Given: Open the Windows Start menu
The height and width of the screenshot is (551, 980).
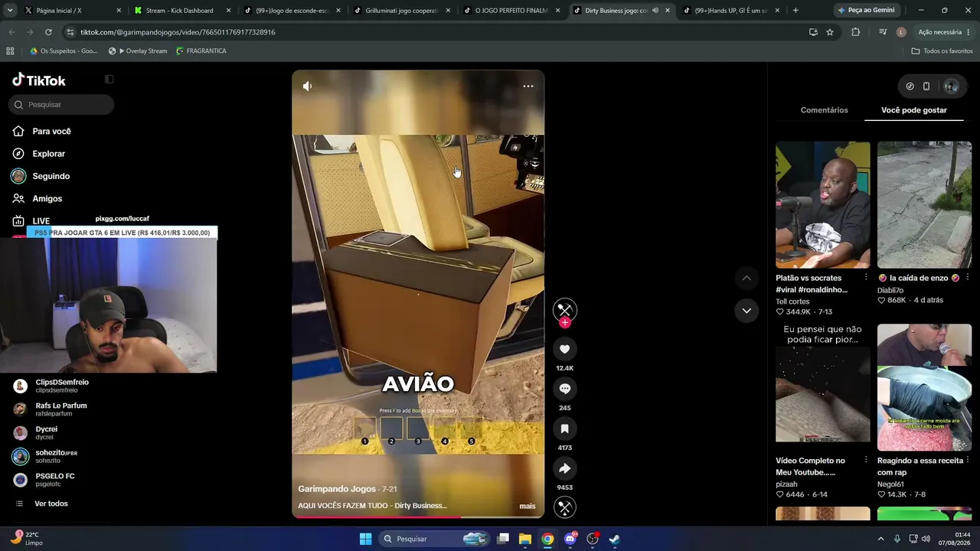Looking at the screenshot, I should pyautogui.click(x=365, y=539).
